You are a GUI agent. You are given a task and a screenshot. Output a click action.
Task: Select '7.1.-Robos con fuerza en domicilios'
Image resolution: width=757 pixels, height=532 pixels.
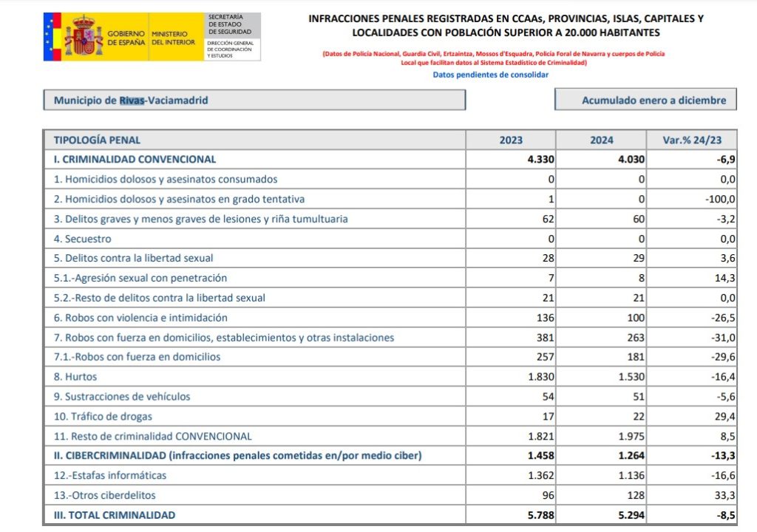point(137,356)
